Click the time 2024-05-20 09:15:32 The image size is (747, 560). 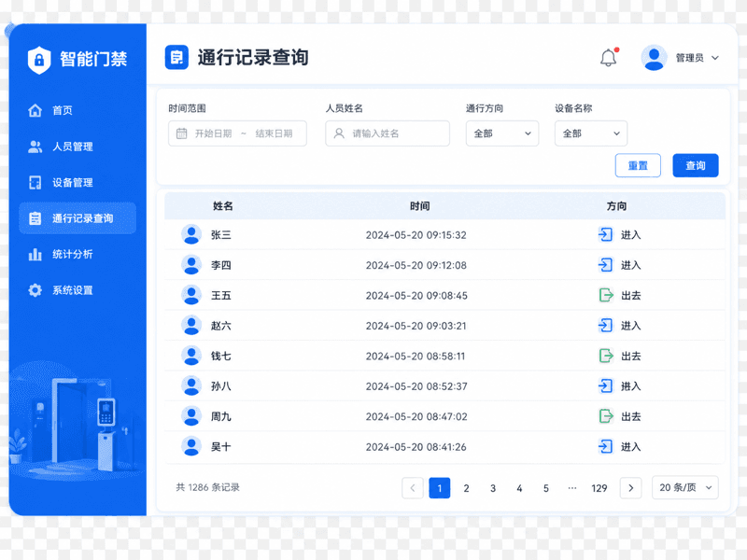click(416, 235)
